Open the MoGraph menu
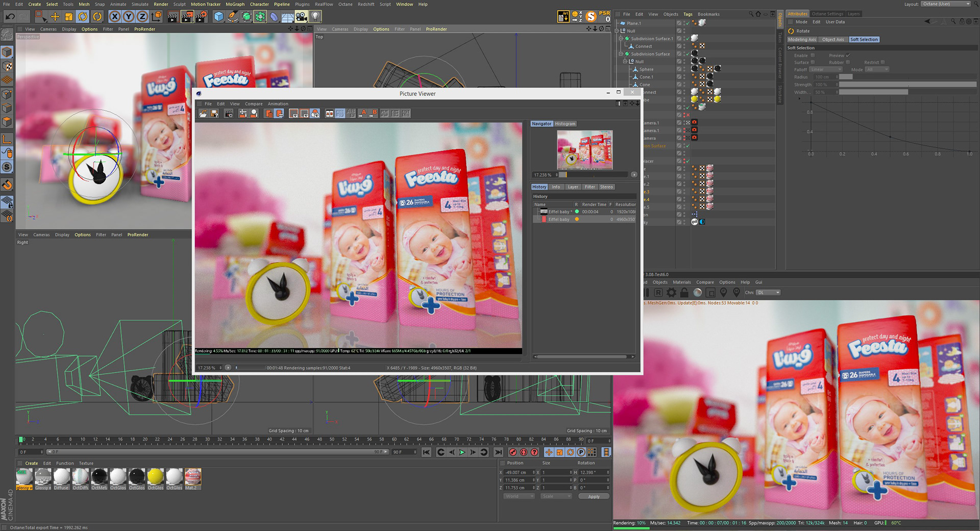This screenshot has width=980, height=531. [235, 4]
